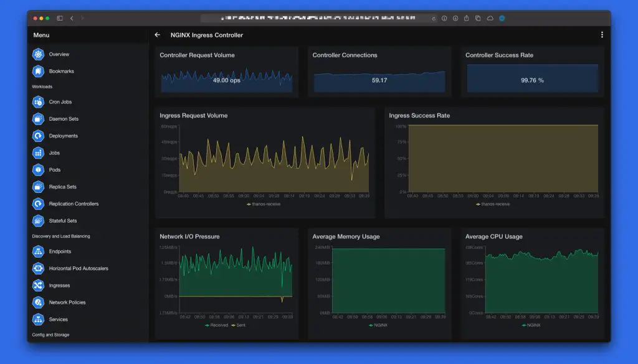Go to Deployments in the menu
Image resolution: width=638 pixels, height=364 pixels.
pyautogui.click(x=64, y=136)
